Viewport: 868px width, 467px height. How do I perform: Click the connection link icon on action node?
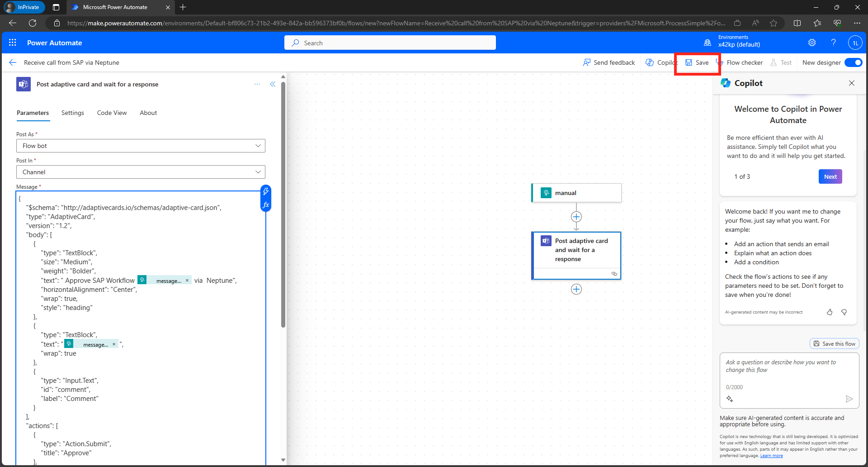point(614,274)
